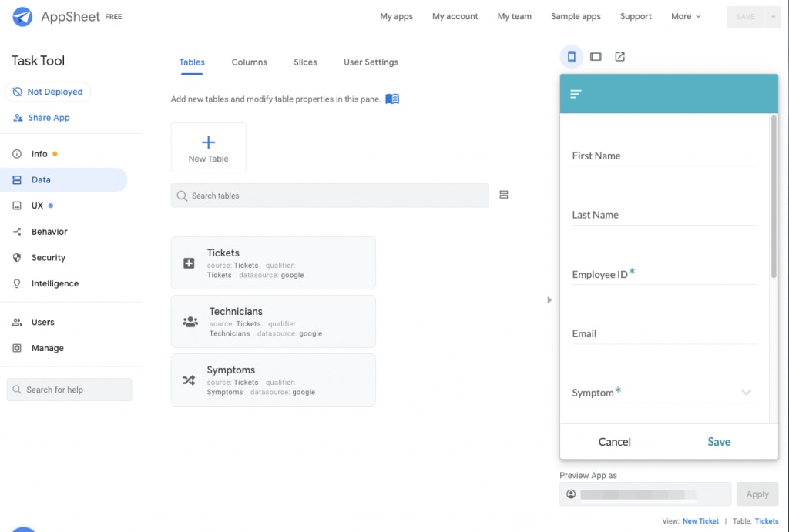Open the Preview App as user selector
Screen dimensions: 789x532
tap(645, 494)
